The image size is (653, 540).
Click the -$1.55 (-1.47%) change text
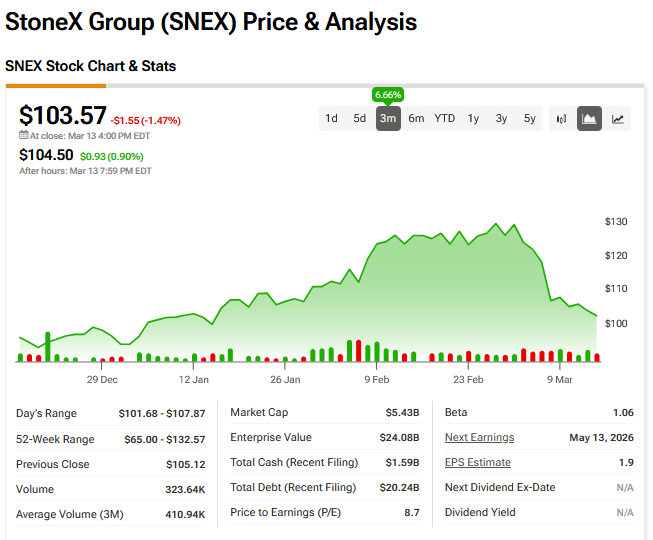(x=145, y=121)
